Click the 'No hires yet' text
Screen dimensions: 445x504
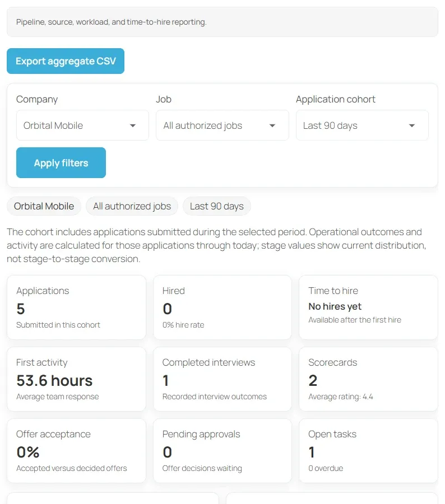[335, 307]
